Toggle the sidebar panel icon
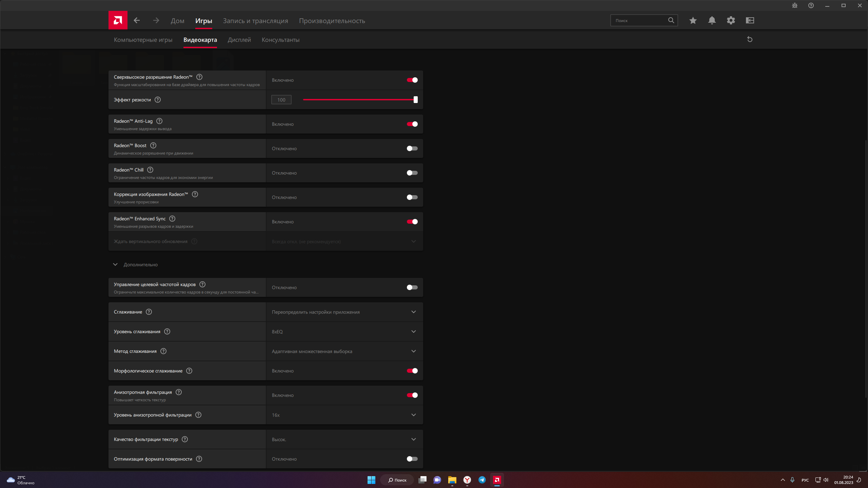 750,20
